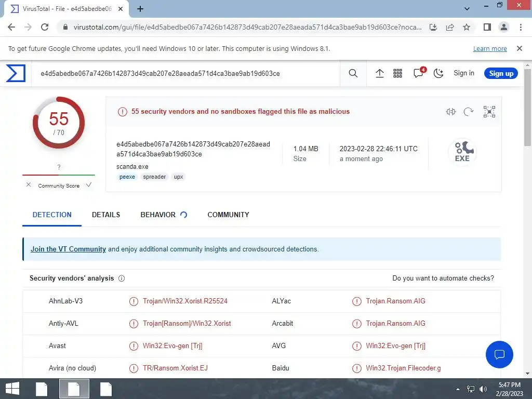
Task: Click the share page icon
Action: pyautogui.click(x=450, y=27)
